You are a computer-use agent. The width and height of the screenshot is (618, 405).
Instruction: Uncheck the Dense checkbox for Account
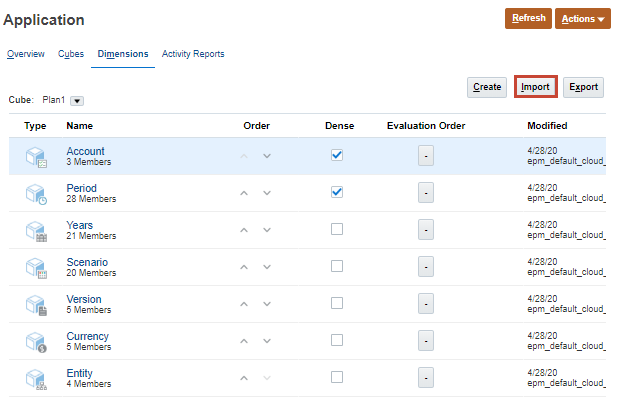click(337, 155)
